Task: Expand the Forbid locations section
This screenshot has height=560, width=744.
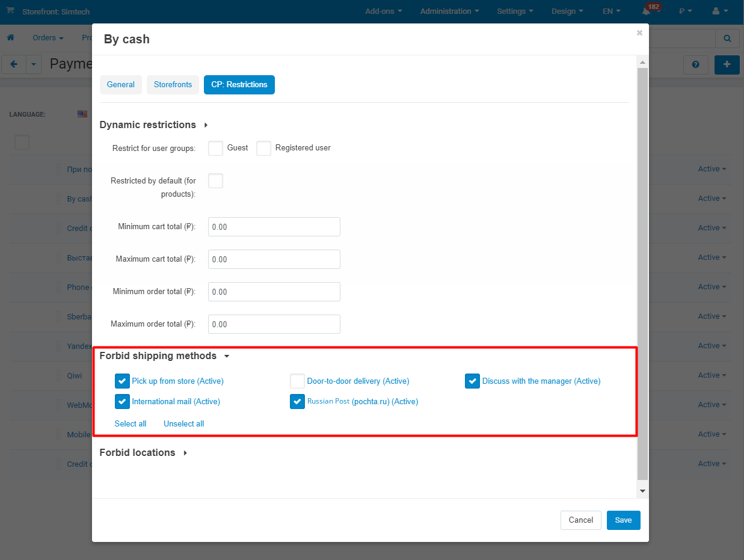Action: click(143, 452)
